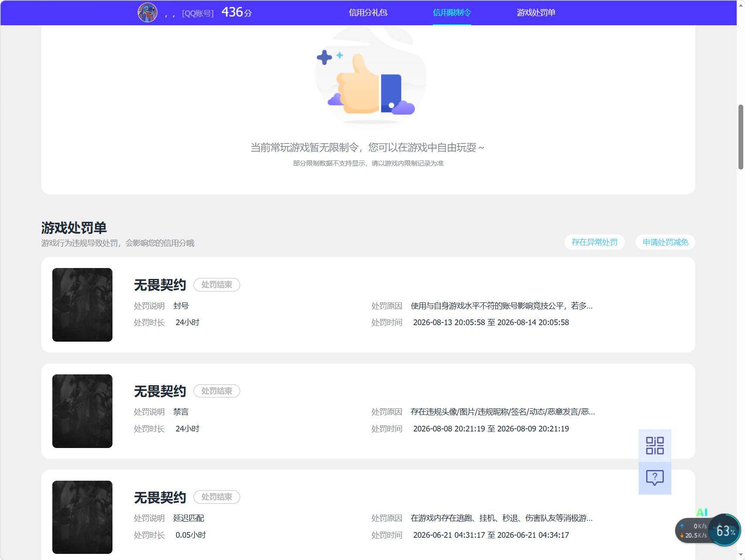
Task: Click 处罚结束 badge on 禁言 record
Action: pos(217,391)
